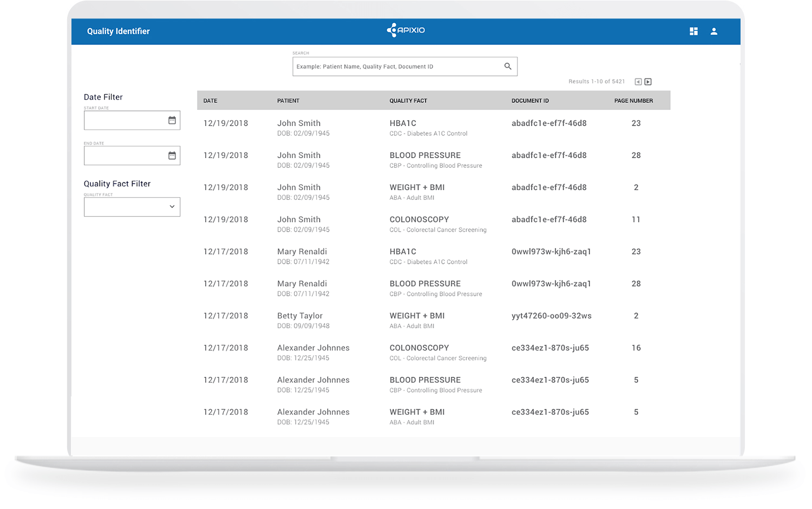Click into the Start Date field
Screen dimensions: 812x509
click(132, 120)
